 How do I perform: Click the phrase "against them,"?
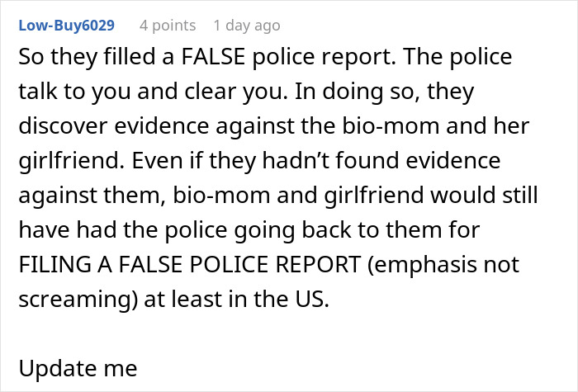click(92, 196)
